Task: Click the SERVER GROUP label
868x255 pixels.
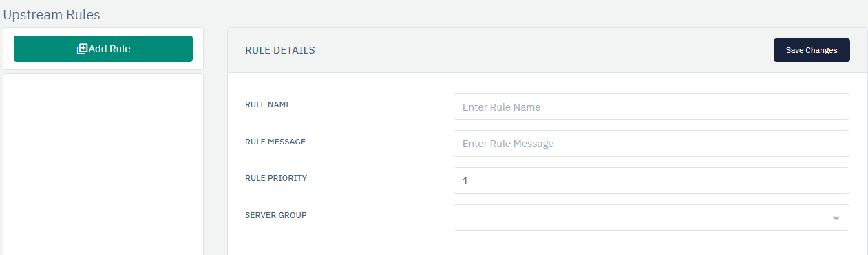Action: 276,215
